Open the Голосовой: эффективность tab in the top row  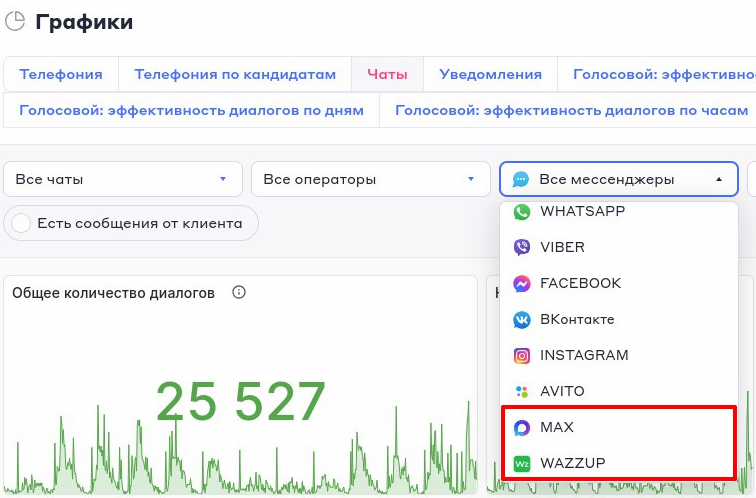coord(657,74)
